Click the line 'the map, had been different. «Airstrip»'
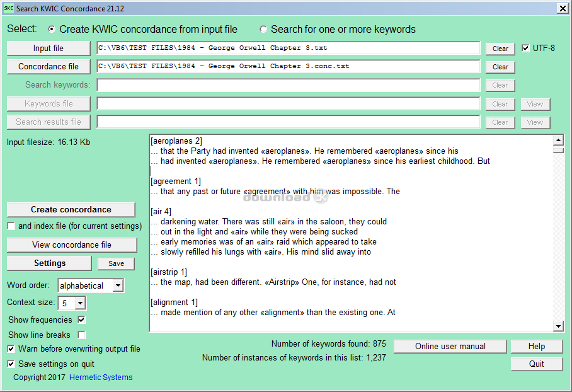Viewport: 572px width, 392px height. coord(273,282)
